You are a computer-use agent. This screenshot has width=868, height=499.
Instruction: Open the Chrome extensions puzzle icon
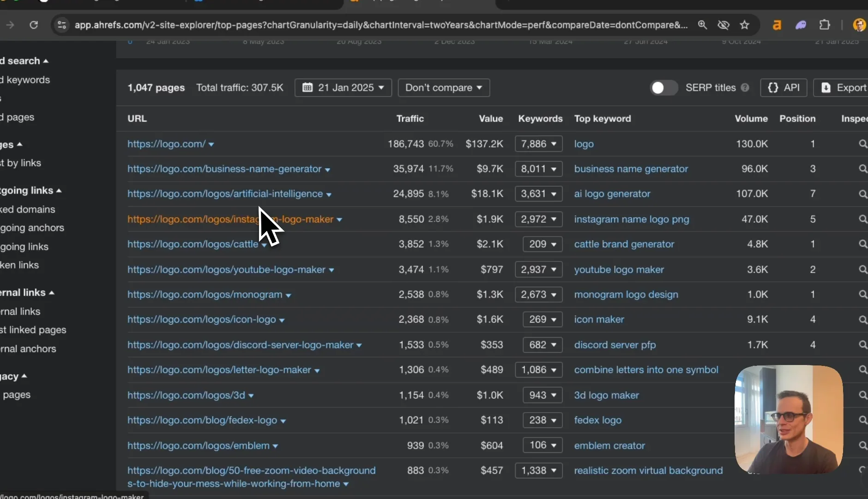pyautogui.click(x=825, y=25)
